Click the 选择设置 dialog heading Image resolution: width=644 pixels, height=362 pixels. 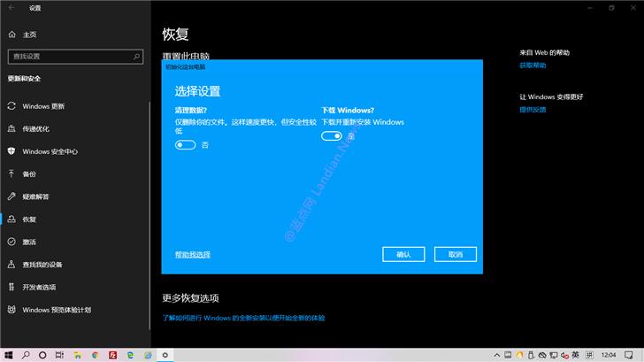pos(197,91)
